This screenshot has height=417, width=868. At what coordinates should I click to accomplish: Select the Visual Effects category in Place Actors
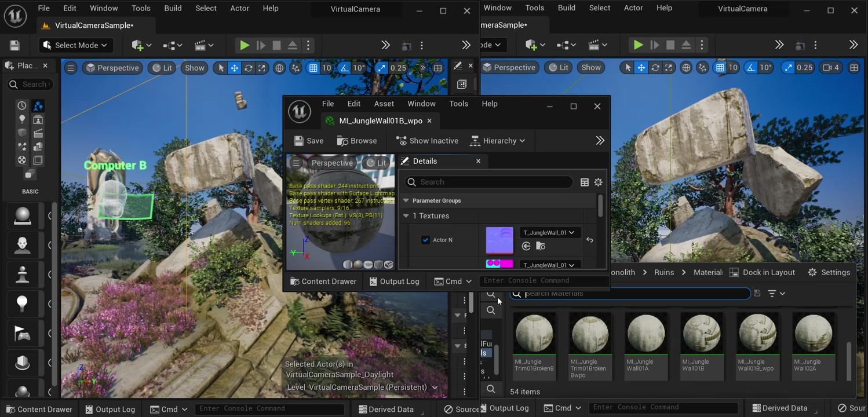[x=22, y=146]
